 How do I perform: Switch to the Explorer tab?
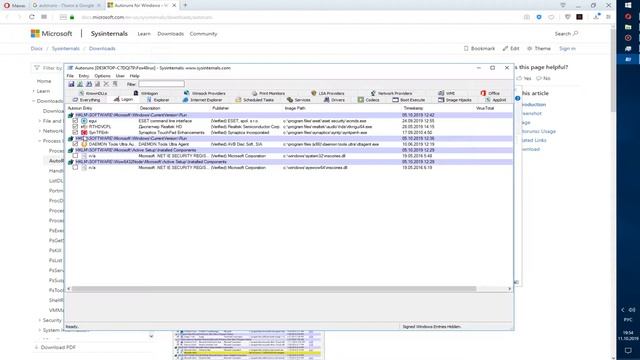(x=158, y=100)
